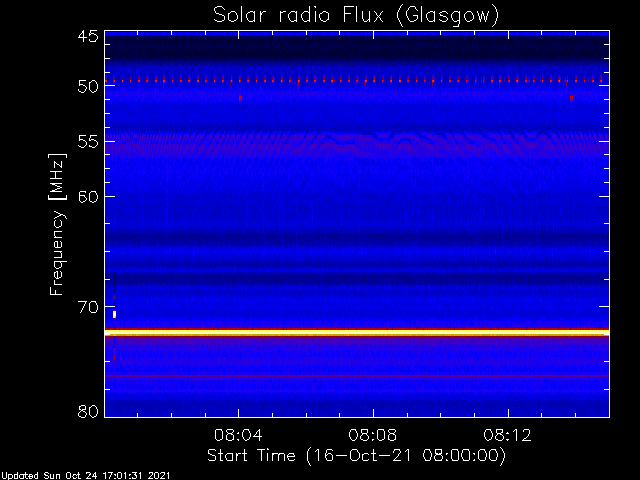Image resolution: width=640 pixels, height=480 pixels.
Task: Click the 80 frequency tick label
Action: click(88, 411)
